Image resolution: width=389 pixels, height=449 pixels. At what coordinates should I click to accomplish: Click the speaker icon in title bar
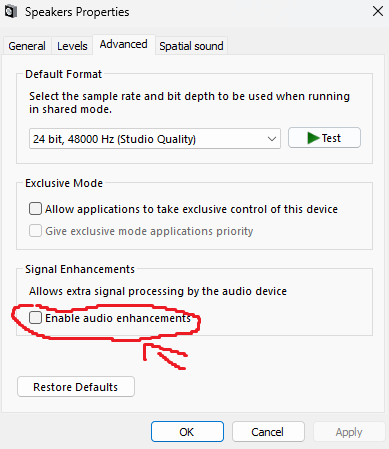tap(10, 12)
